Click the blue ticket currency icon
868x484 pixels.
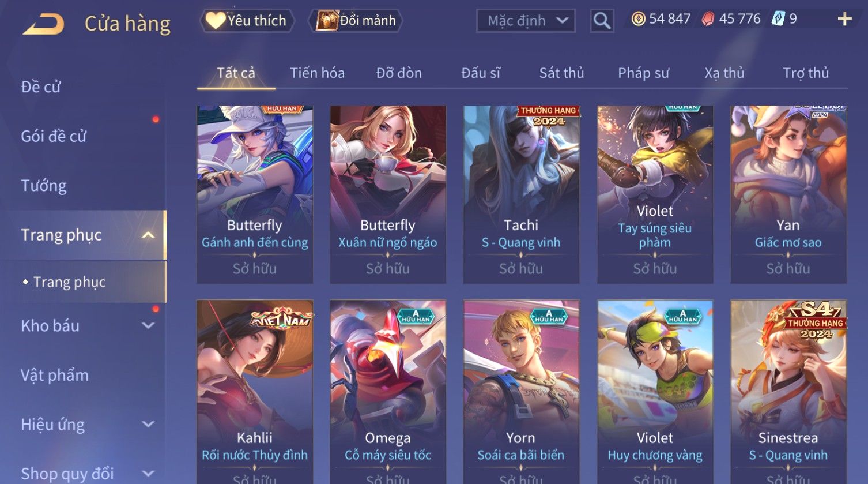click(778, 19)
